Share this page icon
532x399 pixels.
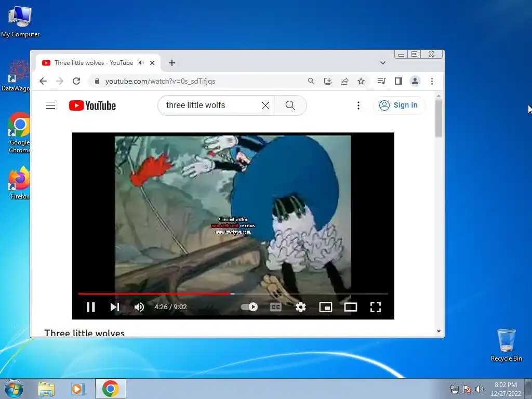coord(344,81)
